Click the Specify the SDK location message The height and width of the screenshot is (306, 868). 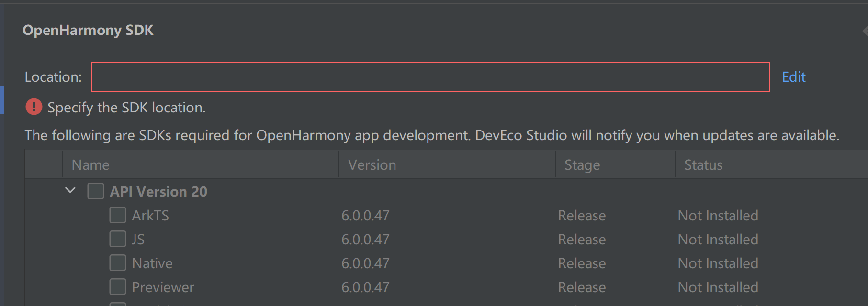coord(126,108)
